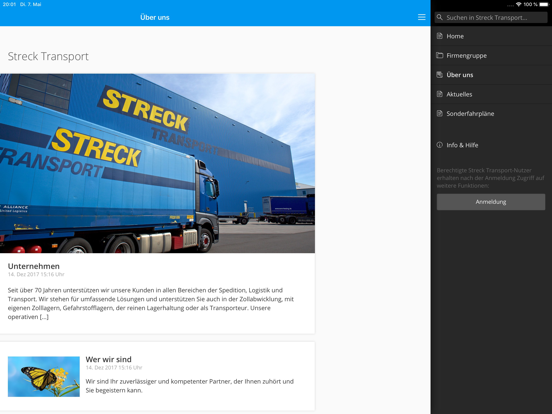Open the Wer wir sind article headline
The image size is (552, 414).
[108, 359]
